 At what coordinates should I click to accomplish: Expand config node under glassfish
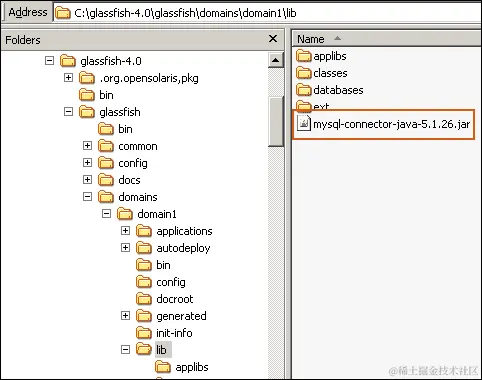click(x=87, y=163)
